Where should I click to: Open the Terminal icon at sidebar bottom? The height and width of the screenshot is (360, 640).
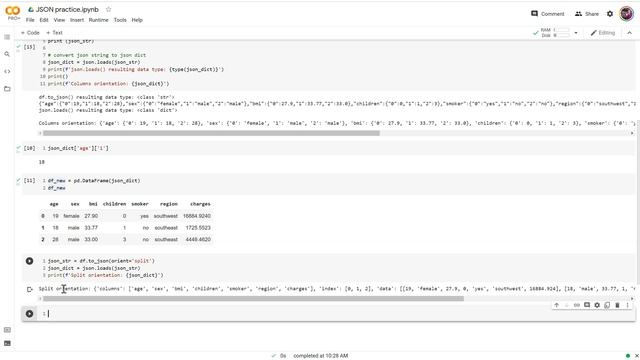click(x=7, y=343)
